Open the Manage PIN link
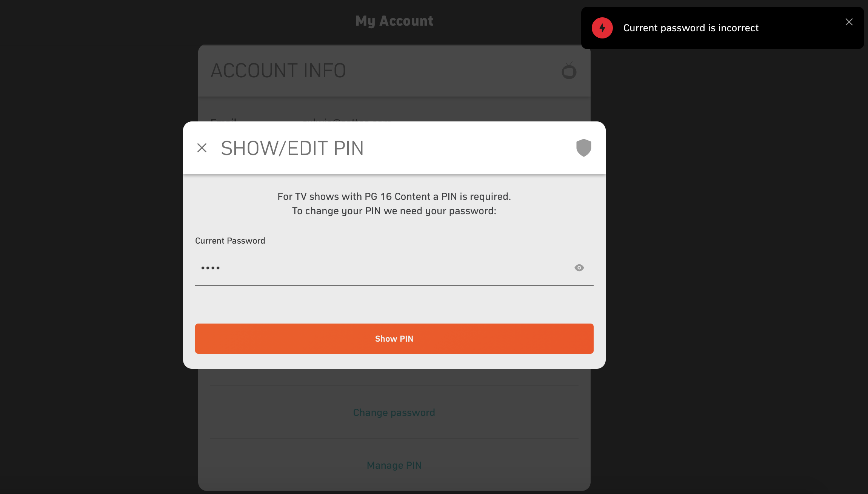868x494 pixels. coord(394,465)
